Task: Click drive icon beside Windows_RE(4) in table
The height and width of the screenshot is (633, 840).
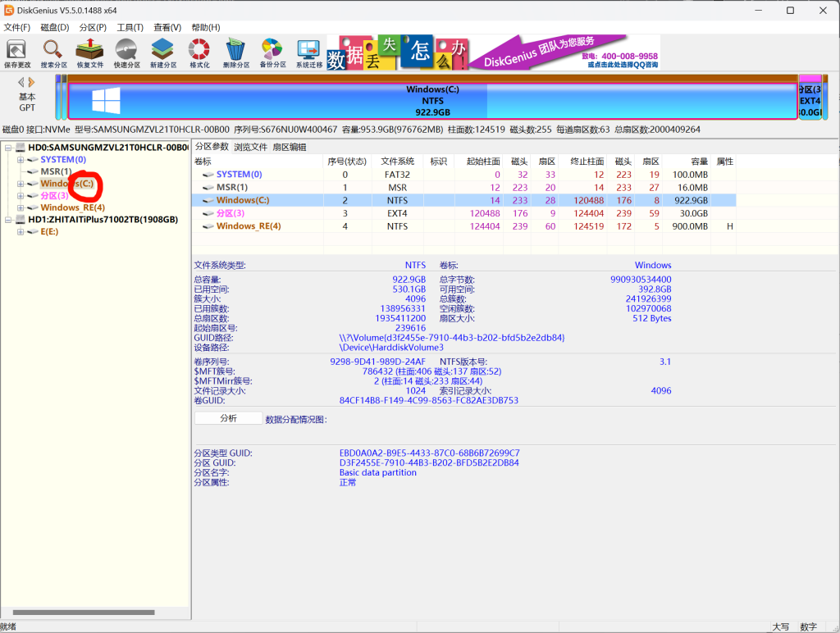Action: point(208,226)
